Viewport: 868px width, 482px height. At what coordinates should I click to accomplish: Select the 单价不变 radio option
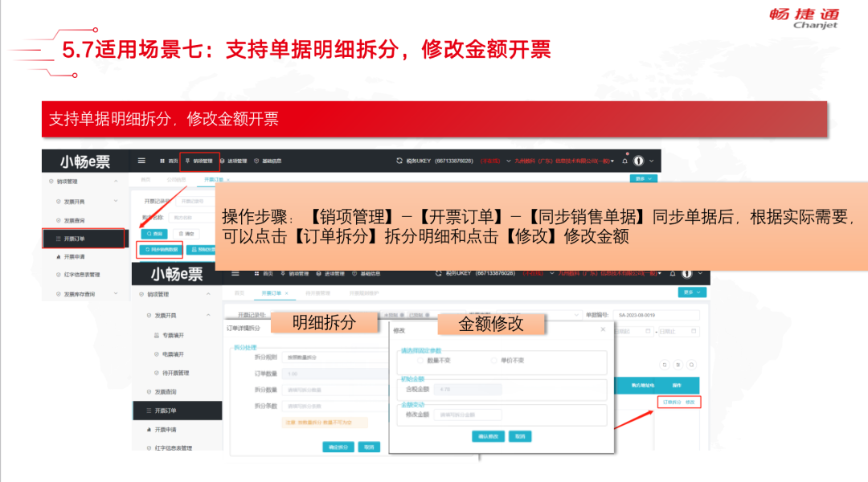pyautogui.click(x=493, y=360)
